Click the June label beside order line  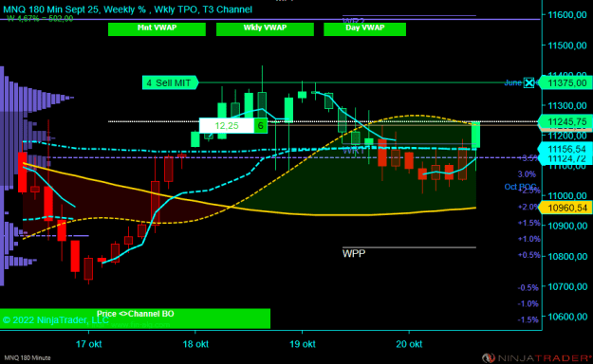[x=512, y=82]
